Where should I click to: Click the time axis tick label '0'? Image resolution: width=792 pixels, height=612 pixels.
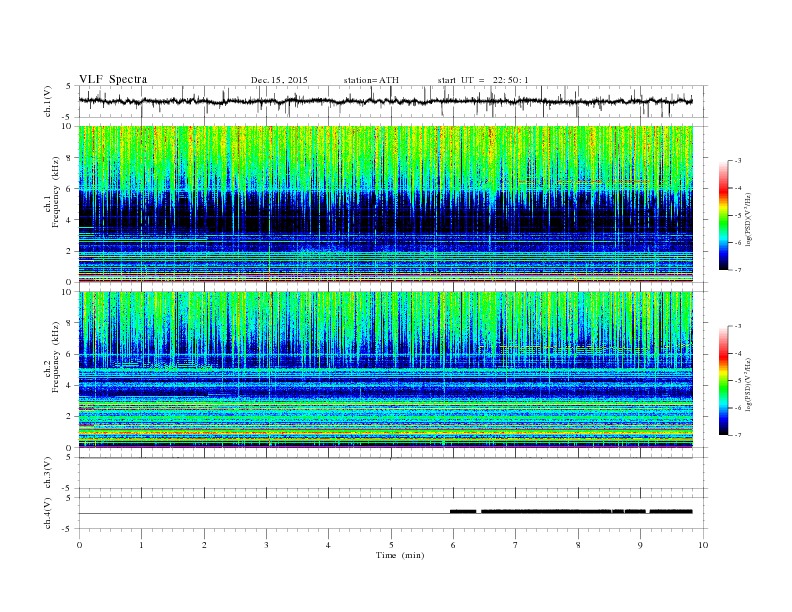point(79,545)
